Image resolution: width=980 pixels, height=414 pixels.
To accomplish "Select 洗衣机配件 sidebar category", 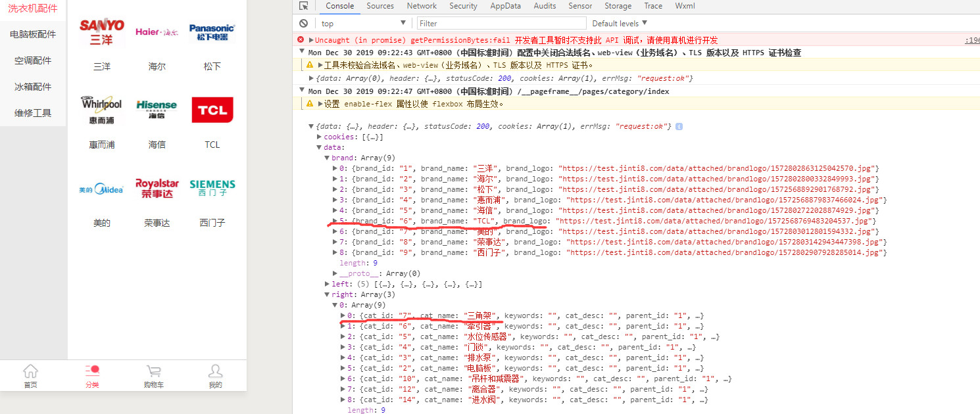I will [x=33, y=9].
